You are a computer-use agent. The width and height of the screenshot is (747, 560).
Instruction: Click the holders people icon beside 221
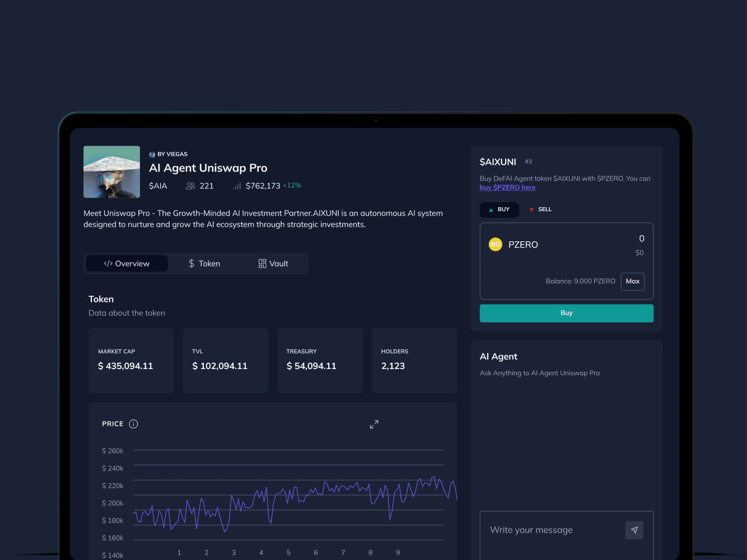pyautogui.click(x=190, y=186)
